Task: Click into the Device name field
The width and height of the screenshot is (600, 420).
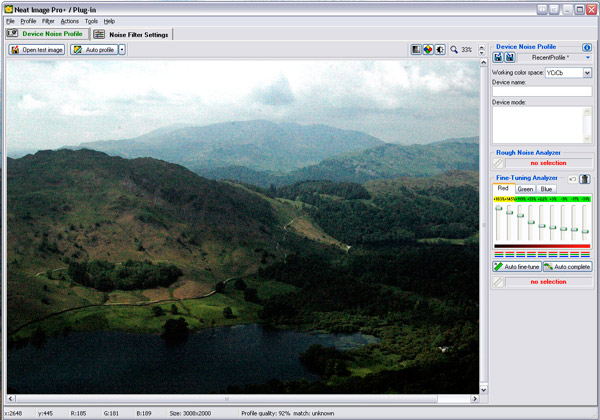Action: [x=542, y=91]
